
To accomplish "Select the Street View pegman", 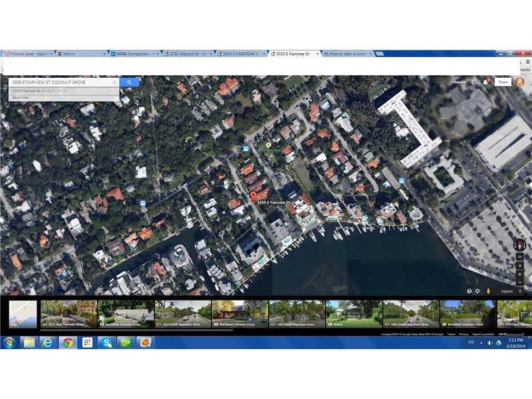I will [x=489, y=291].
